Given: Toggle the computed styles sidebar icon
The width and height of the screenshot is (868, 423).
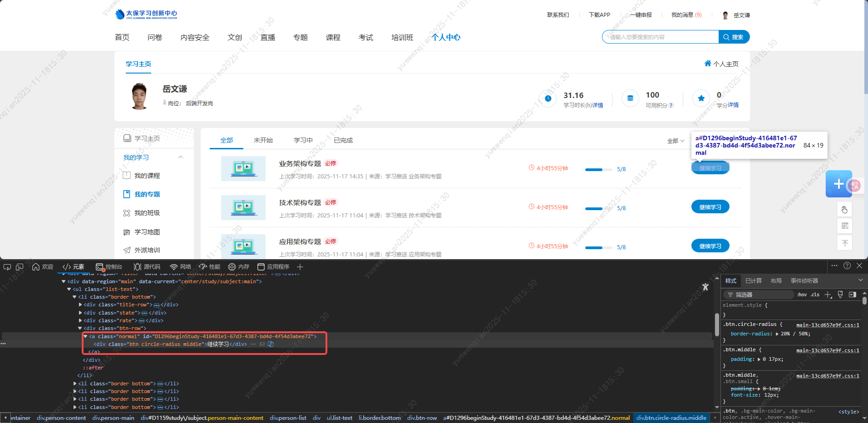Looking at the screenshot, I should click(852, 295).
